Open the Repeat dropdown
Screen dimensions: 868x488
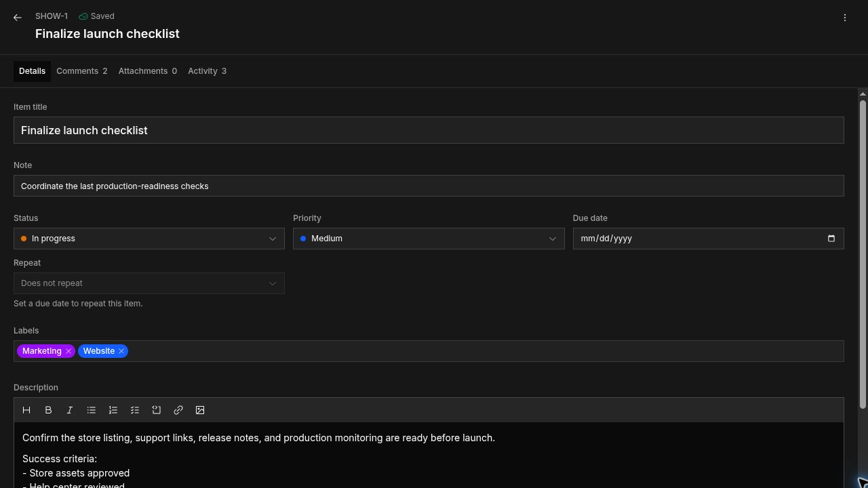(x=149, y=283)
